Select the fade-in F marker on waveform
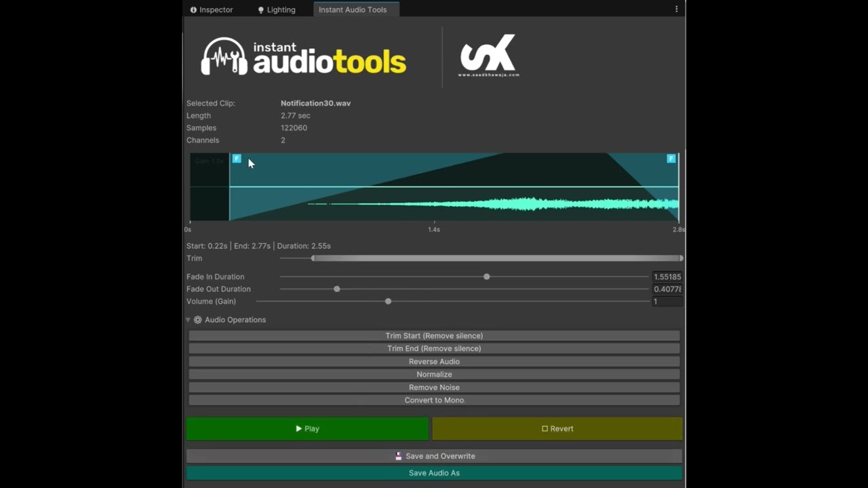Image resolution: width=868 pixels, height=488 pixels. [237, 159]
